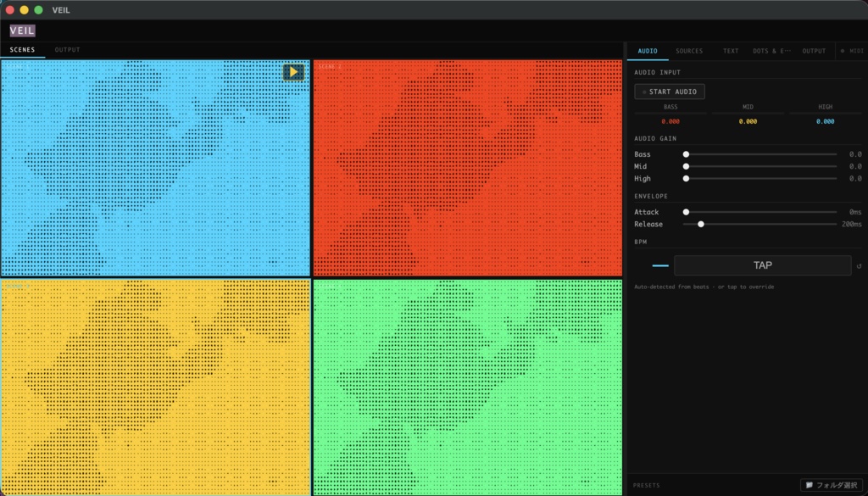Viewport: 868px width, 496px height.
Task: Open the DOTS & E panel tab
Action: pos(772,51)
